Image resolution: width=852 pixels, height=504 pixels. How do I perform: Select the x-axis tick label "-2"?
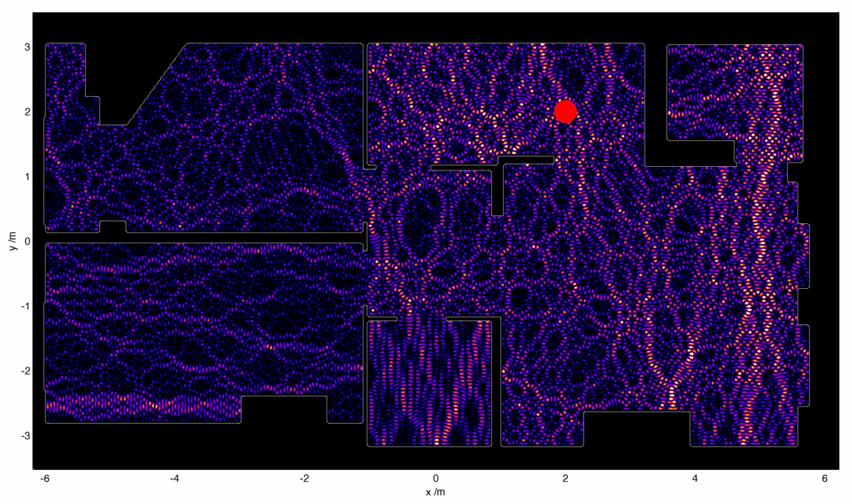tap(304, 479)
